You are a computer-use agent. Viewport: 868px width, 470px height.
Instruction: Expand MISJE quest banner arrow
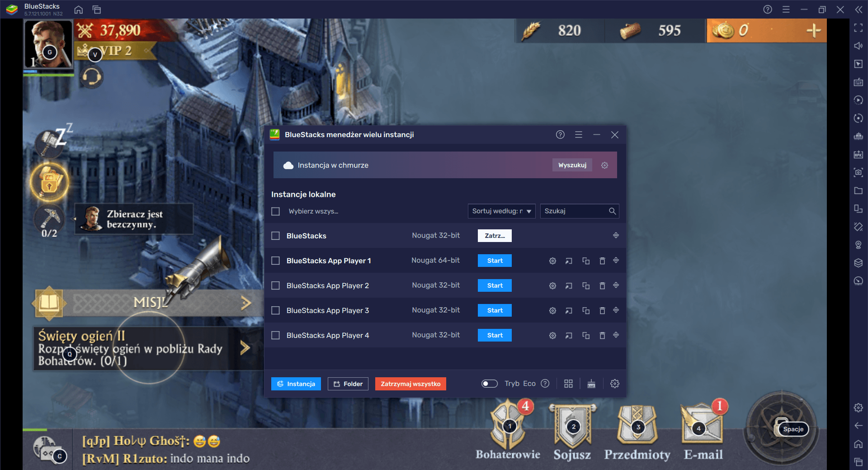click(245, 303)
